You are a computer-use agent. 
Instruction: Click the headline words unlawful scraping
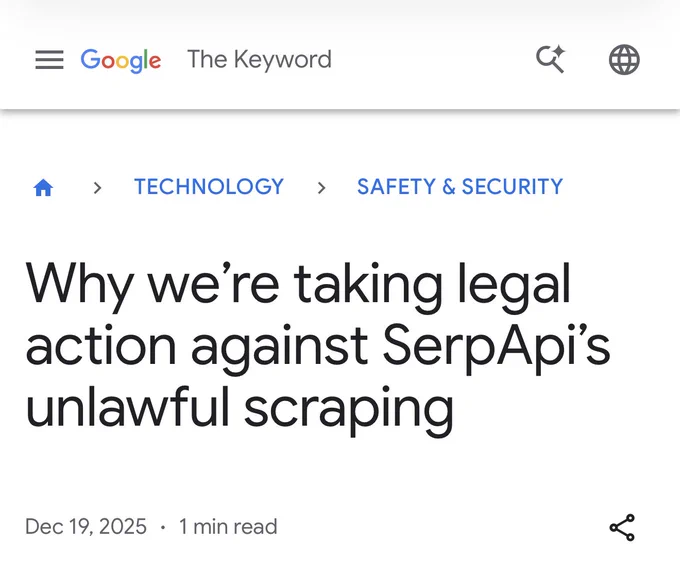pos(239,410)
